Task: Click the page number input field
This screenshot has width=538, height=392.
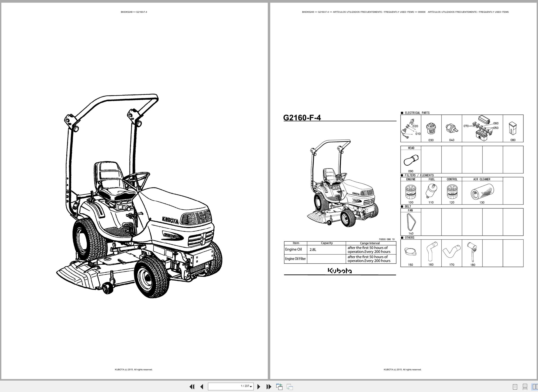Action: point(231,387)
